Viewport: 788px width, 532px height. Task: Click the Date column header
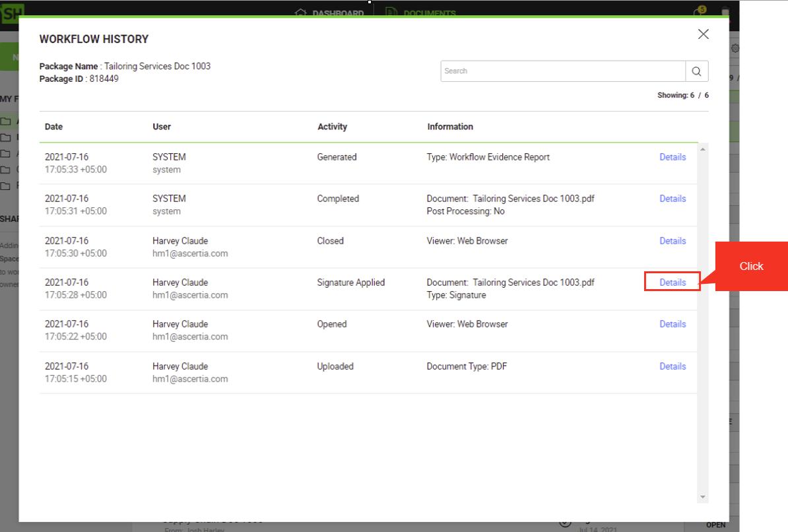pos(54,127)
